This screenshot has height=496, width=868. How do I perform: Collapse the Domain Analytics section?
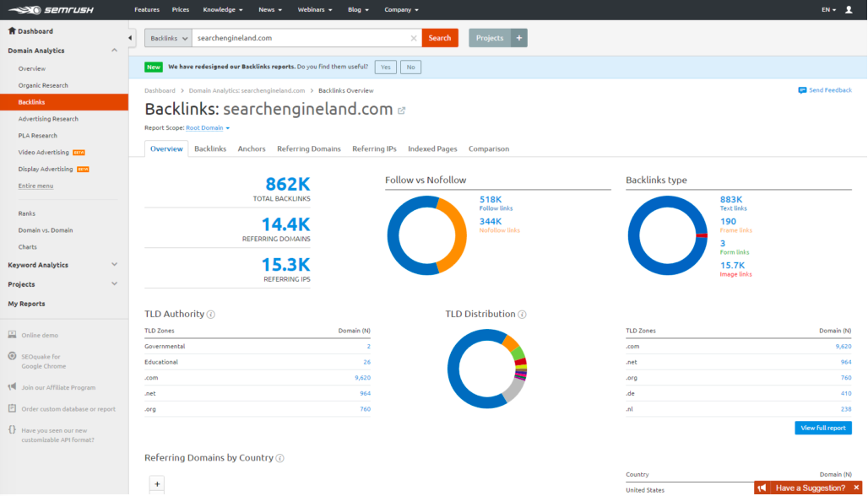point(114,51)
